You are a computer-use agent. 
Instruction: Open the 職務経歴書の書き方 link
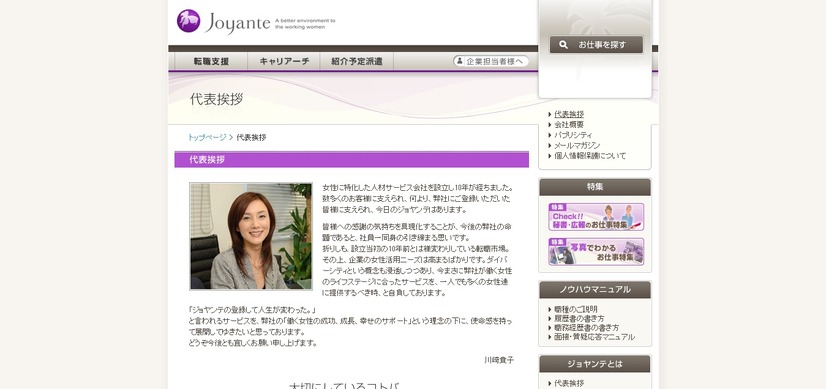(x=586, y=328)
